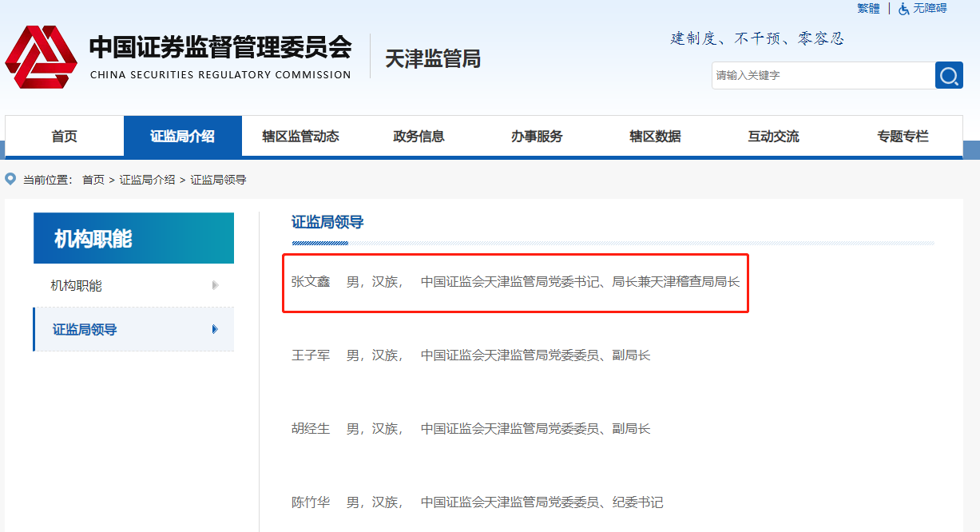Click the name 张文鑫
The width and height of the screenshot is (980, 532).
coord(311,281)
